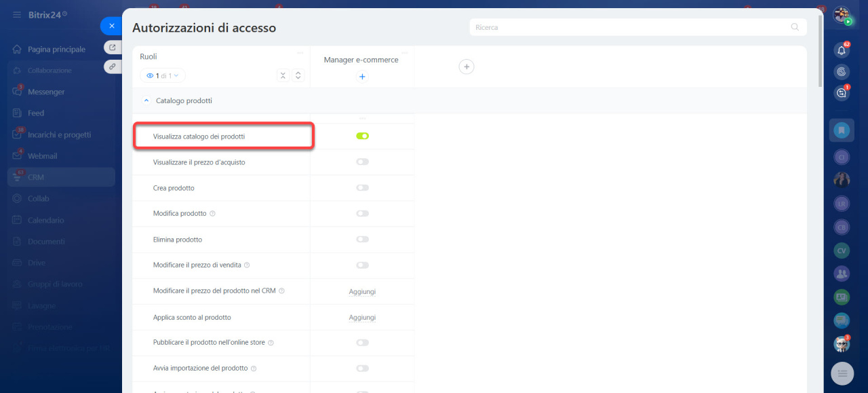Open the hamburger menu beside Bitrix24 logo
868x393 pixels.
click(x=17, y=14)
